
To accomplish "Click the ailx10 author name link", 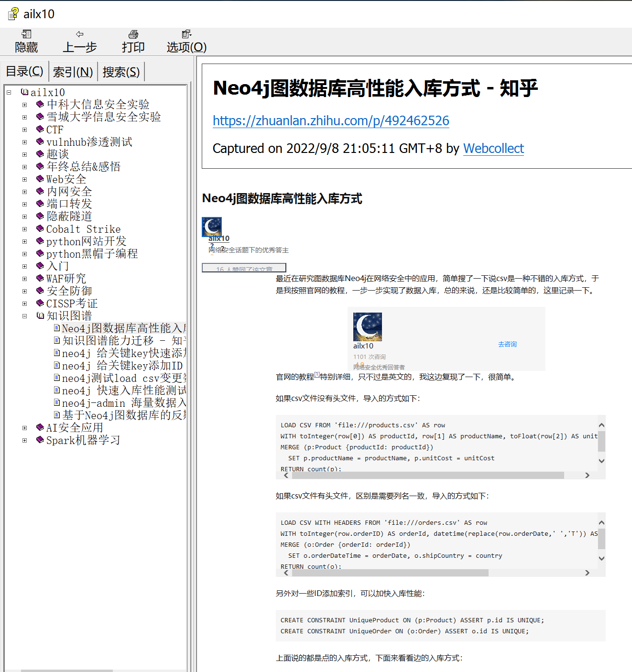I will point(219,238).
